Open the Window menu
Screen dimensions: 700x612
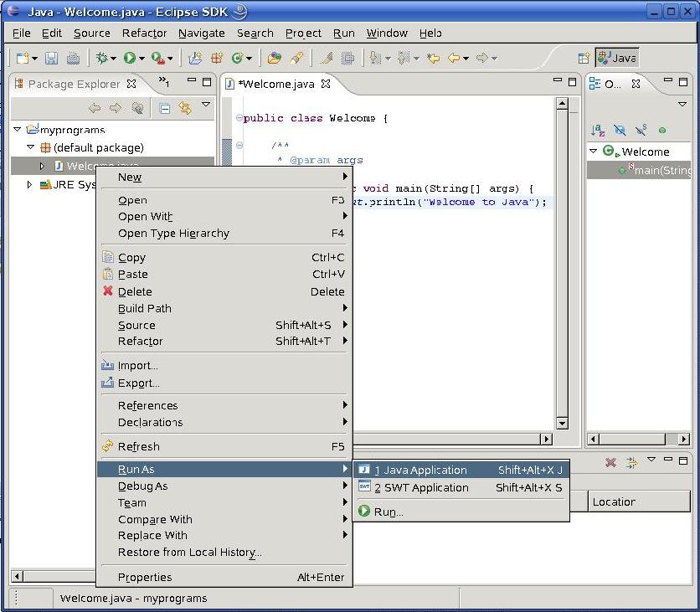tap(387, 33)
